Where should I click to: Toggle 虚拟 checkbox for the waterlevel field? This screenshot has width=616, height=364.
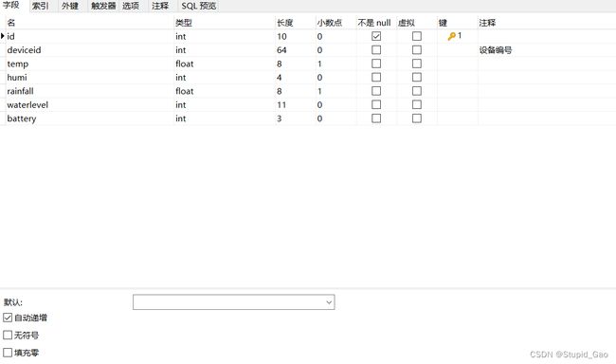pyautogui.click(x=417, y=104)
